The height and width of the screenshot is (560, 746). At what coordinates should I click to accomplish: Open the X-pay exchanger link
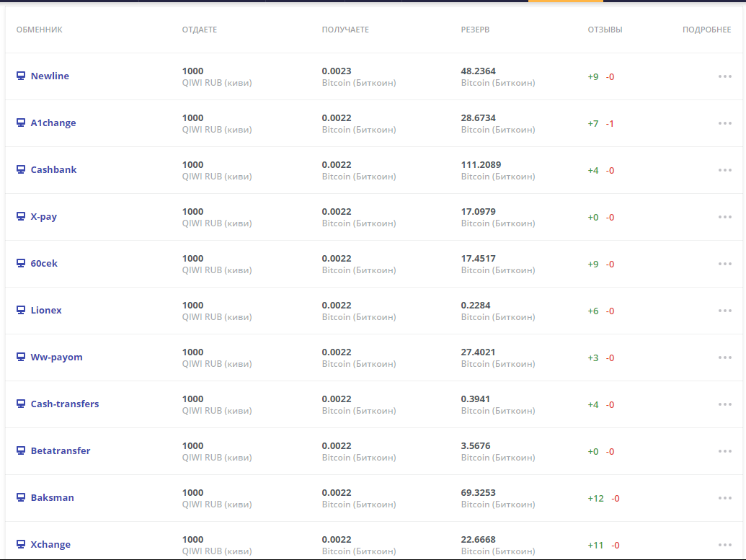[44, 217]
